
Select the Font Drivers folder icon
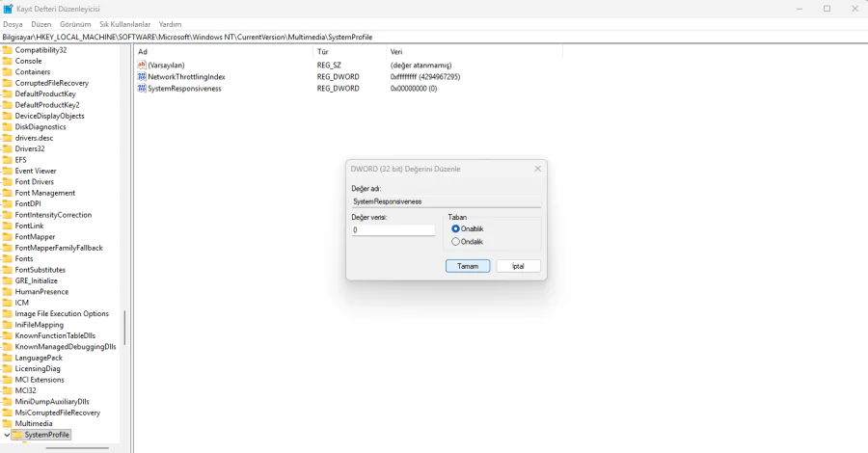coord(7,181)
